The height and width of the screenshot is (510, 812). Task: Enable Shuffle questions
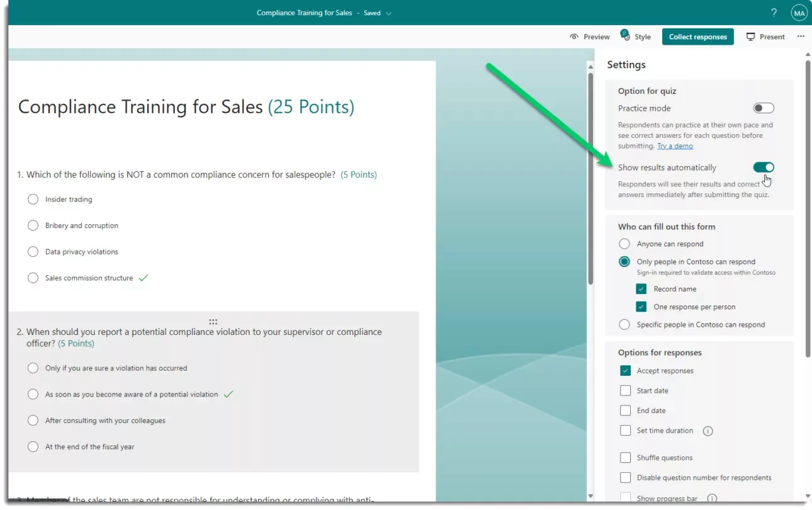(x=626, y=457)
